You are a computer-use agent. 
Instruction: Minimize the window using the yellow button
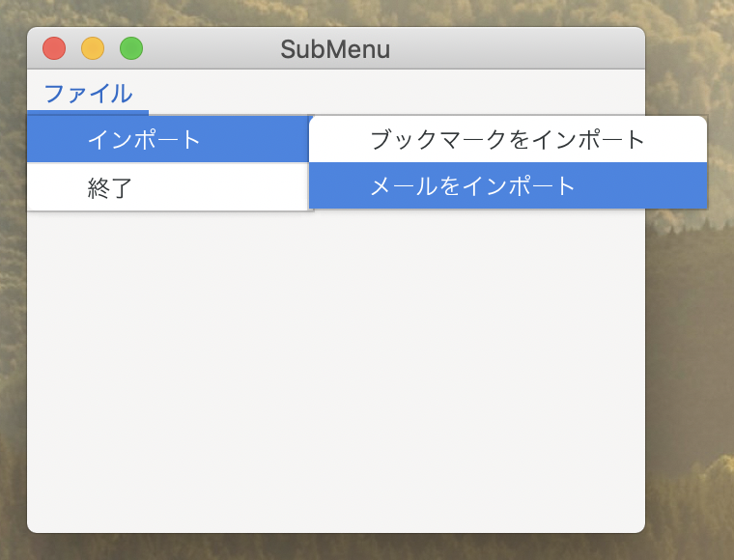[93, 48]
